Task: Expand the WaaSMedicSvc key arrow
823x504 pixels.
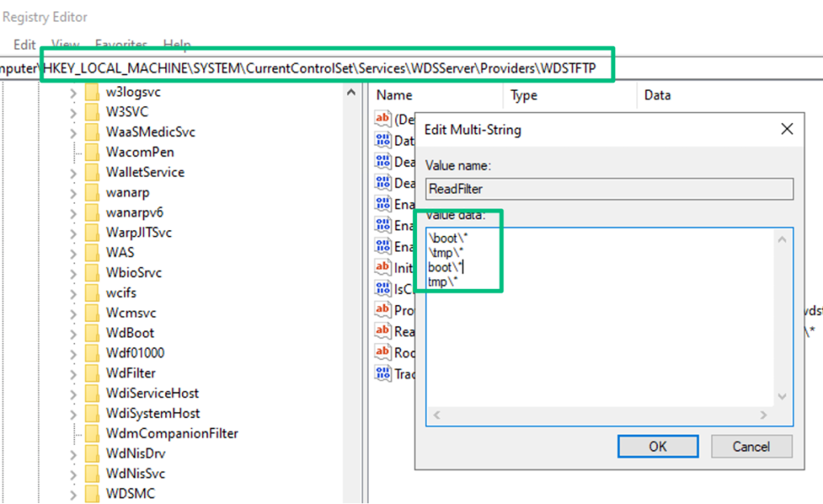Action: click(x=73, y=133)
